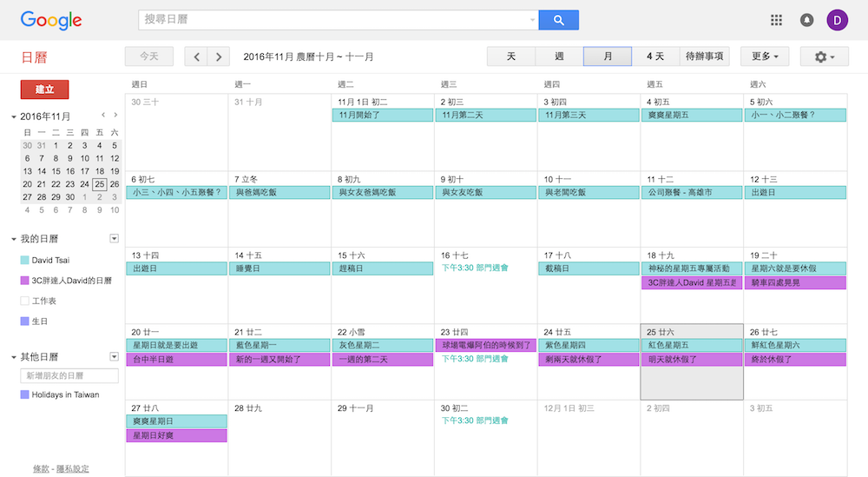Image resolution: width=868 pixels, height=477 pixels.
Task: Click the 新增朋友的日曆 input field
Action: (69, 375)
